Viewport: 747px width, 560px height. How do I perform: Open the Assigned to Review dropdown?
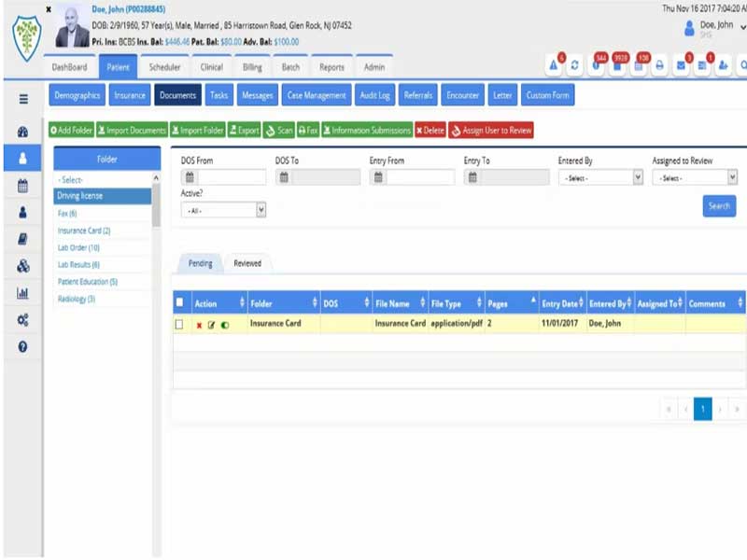695,177
